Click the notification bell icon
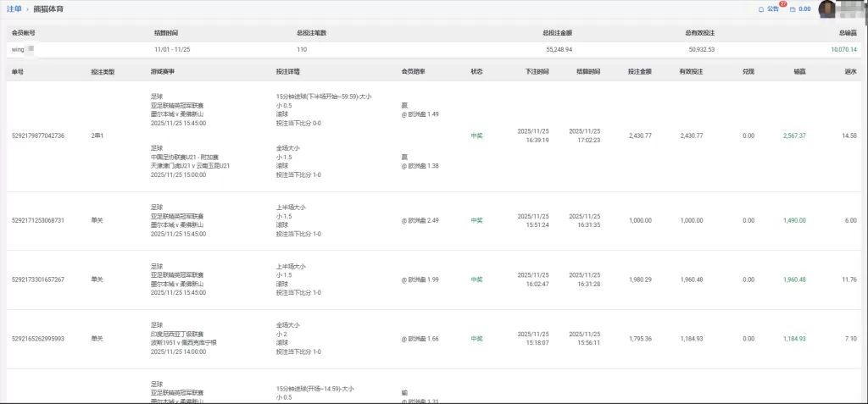Screen dimensions: 868x404 (x=760, y=9)
